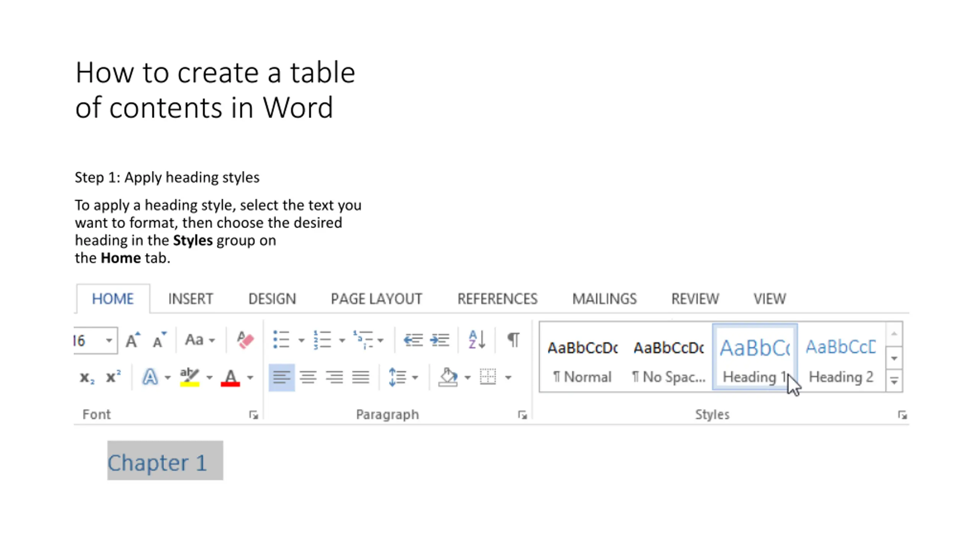This screenshot has width=980, height=551.
Task: Open Borders dropdown arrow
Action: coord(508,378)
